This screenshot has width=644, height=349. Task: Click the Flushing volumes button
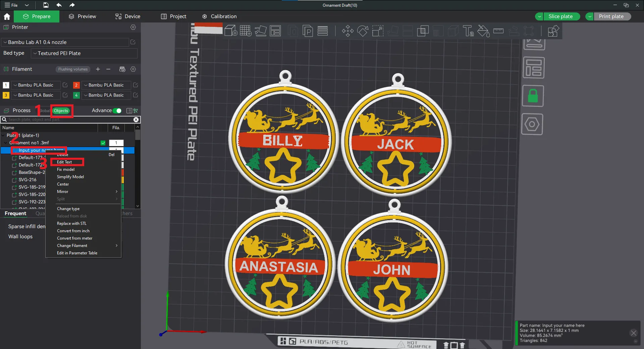coord(73,69)
